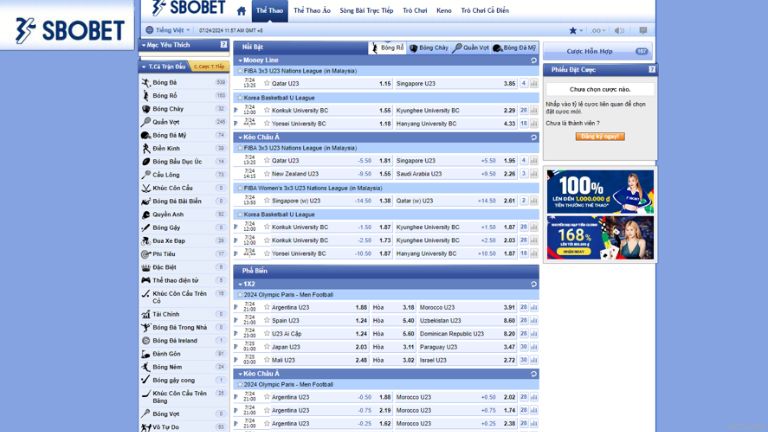Collapse the Kèo Châu A section under Phổ Biến

[x=240, y=374]
